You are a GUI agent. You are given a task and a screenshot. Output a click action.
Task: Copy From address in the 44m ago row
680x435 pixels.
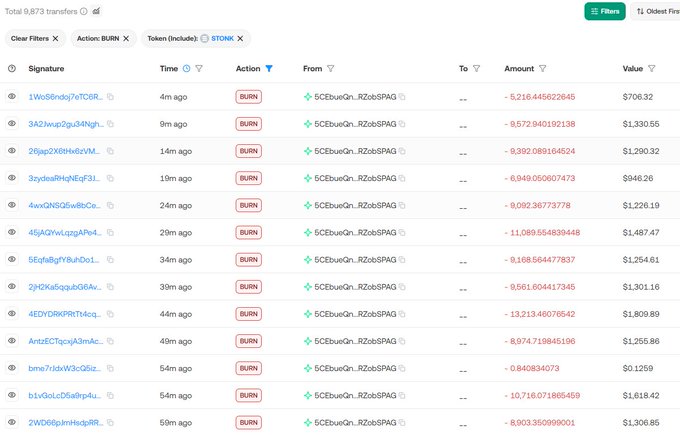click(402, 314)
